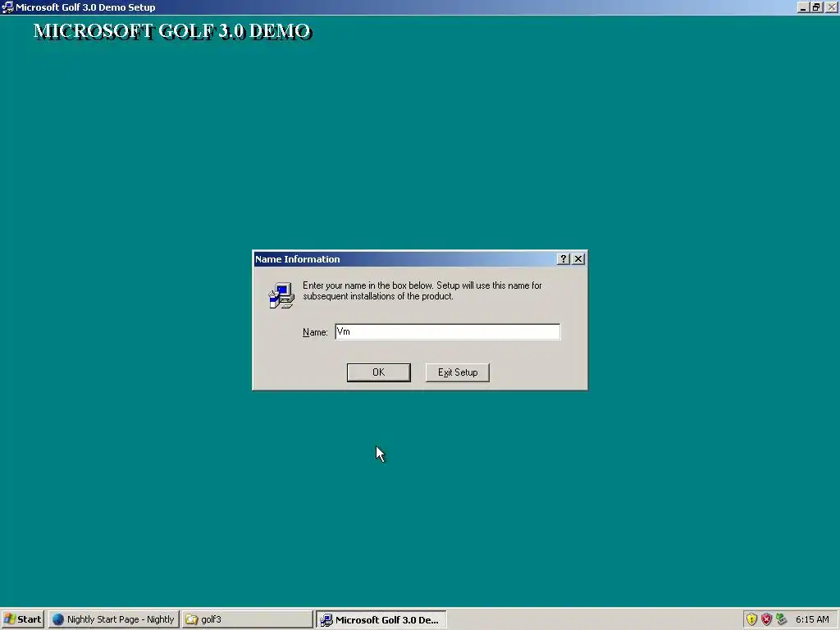The width and height of the screenshot is (840, 630).
Task: Minimize the Microsoft Golf 3.0 Demo Setup window
Action: coord(802,7)
